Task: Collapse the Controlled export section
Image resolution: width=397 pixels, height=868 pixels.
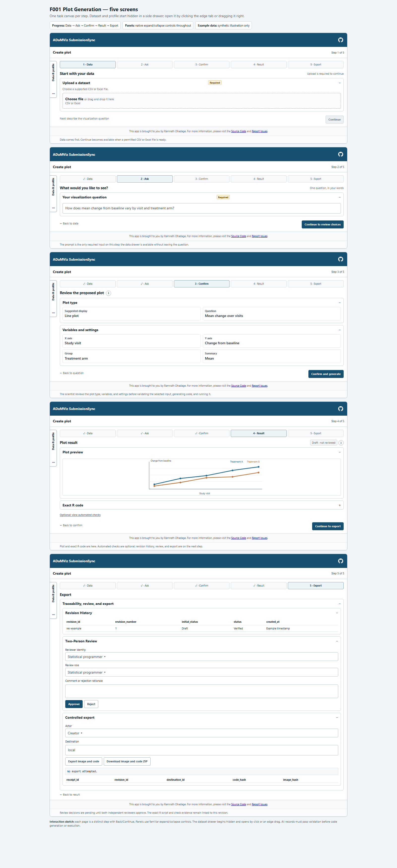Action: point(337,718)
